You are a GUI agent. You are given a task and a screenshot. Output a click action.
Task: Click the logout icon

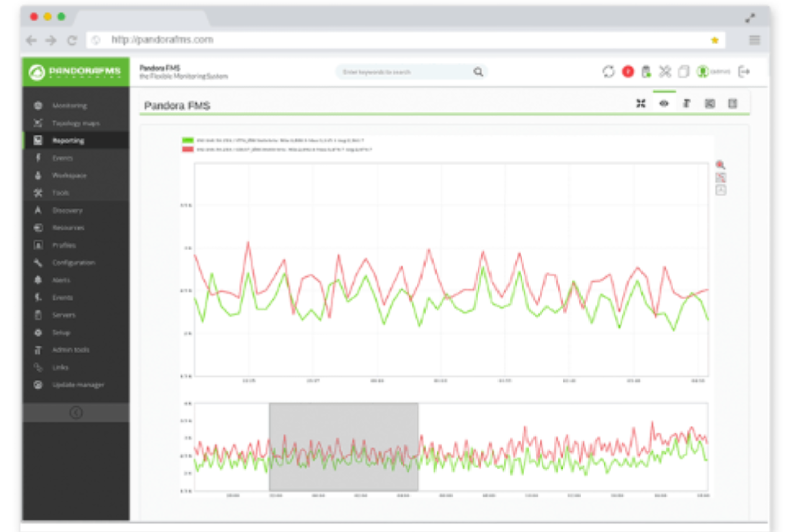click(744, 72)
